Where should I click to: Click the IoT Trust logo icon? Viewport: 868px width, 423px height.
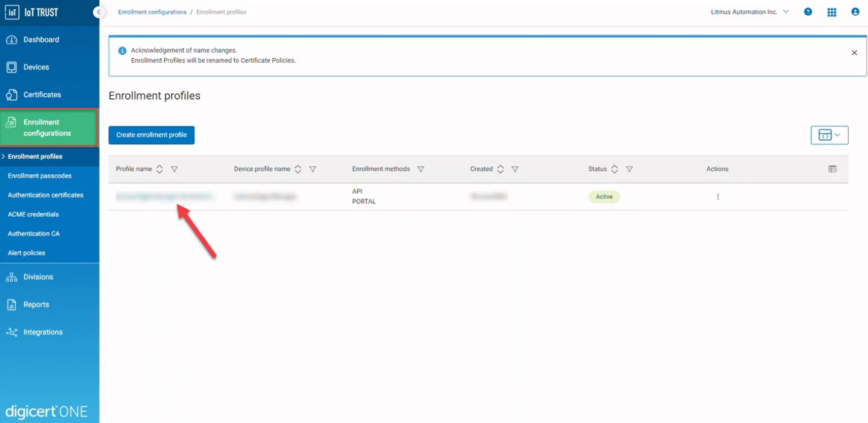12,12
